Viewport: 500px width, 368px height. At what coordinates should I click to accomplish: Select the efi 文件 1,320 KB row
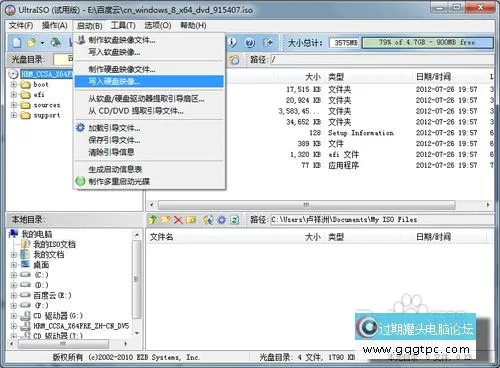point(320,155)
